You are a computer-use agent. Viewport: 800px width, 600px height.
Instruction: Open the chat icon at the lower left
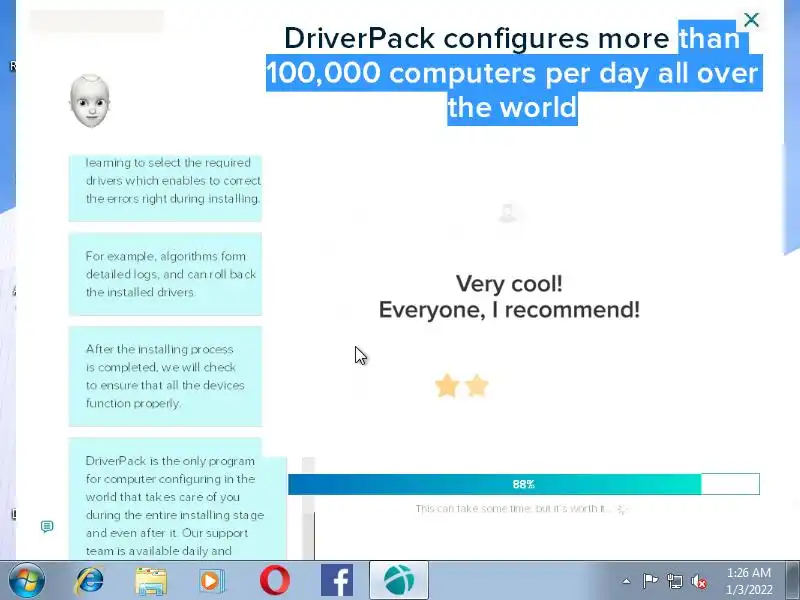(47, 526)
